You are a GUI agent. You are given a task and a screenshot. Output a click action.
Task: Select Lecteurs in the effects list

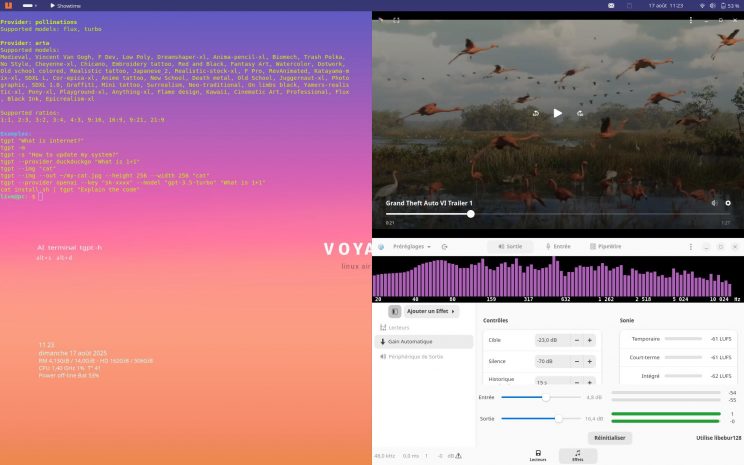pyautogui.click(x=424, y=327)
